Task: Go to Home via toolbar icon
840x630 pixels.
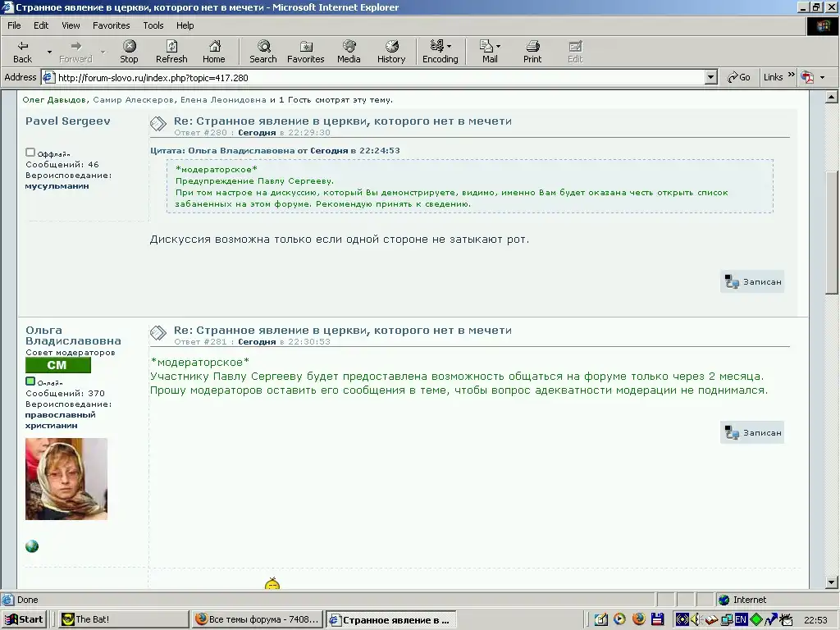Action: point(213,52)
